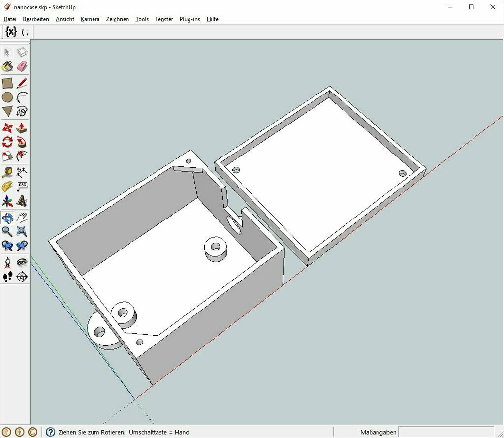The width and height of the screenshot is (504, 438).
Task: Switch to the Pan (hand) tool
Action: pyautogui.click(x=22, y=217)
